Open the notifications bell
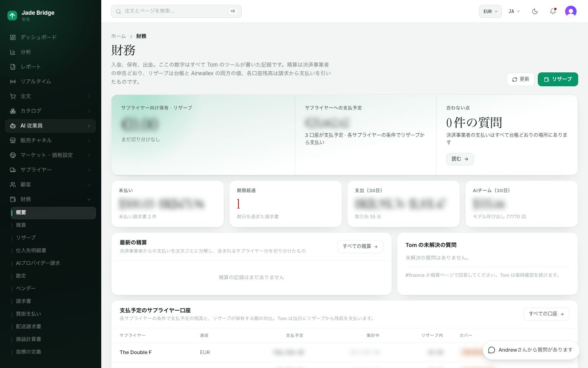The height and width of the screenshot is (368, 588). pos(553,11)
